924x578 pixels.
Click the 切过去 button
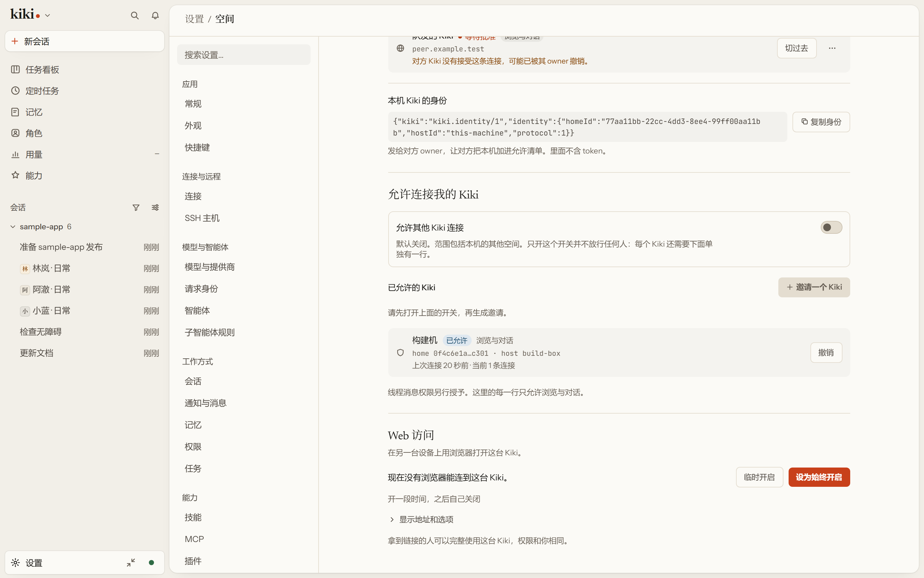[x=797, y=48]
